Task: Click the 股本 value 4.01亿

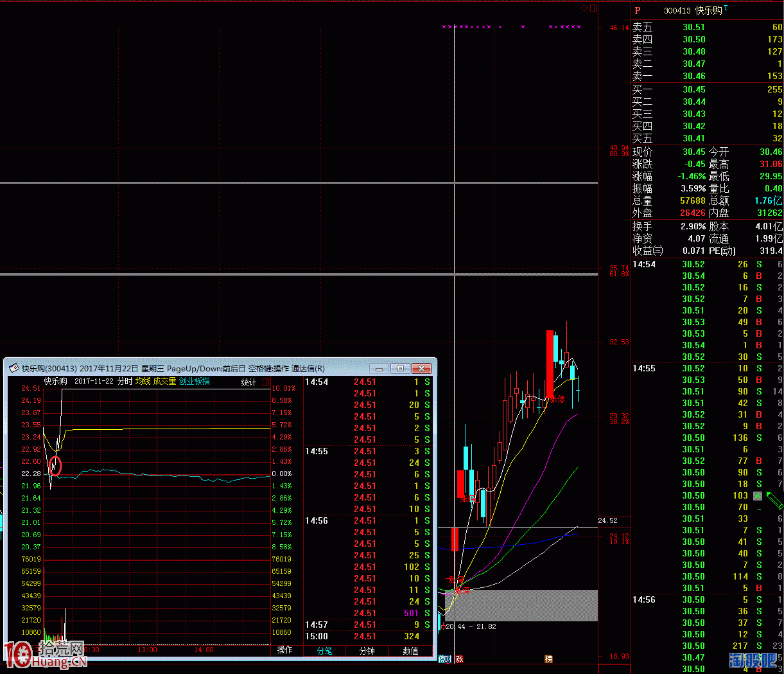Action: pyautogui.click(x=769, y=226)
